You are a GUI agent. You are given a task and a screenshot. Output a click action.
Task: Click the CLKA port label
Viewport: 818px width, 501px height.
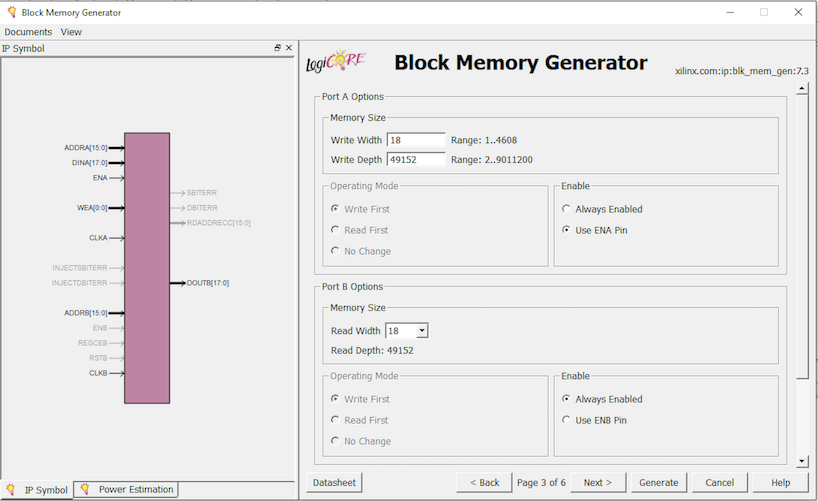click(98, 238)
